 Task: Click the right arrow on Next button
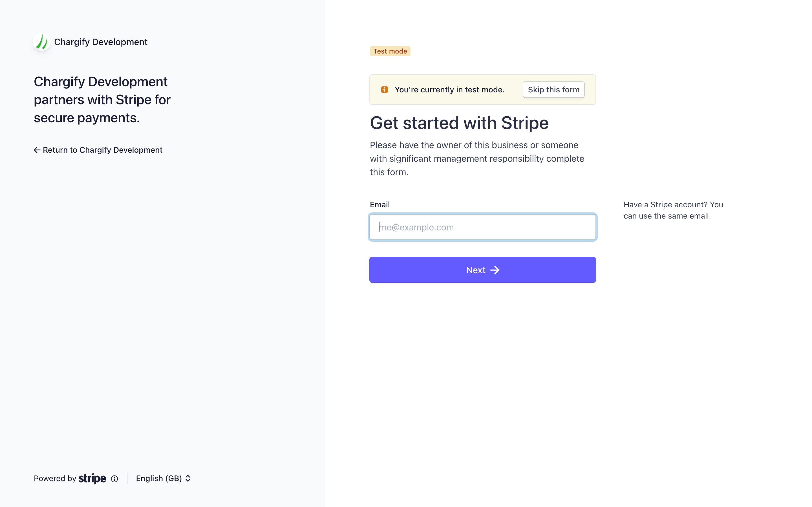[x=495, y=270]
